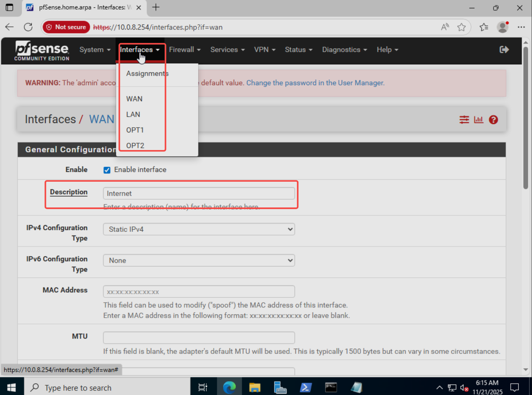
Task: Expand the Firewall menu
Action: (x=185, y=50)
